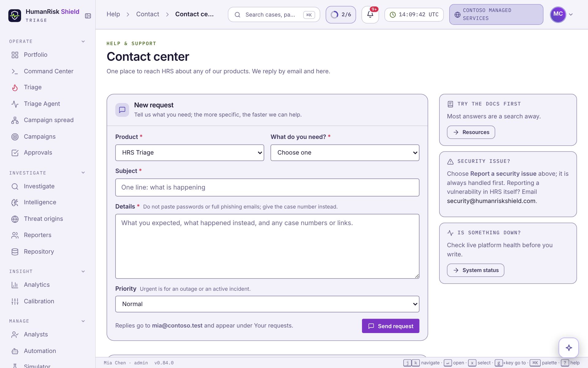Open Investigate search item

click(47, 186)
